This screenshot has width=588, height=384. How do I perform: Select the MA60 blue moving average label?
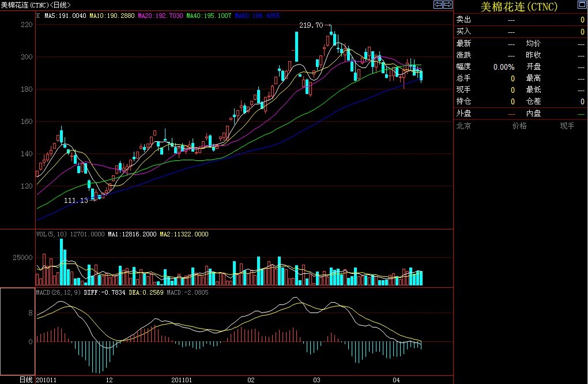pos(258,16)
